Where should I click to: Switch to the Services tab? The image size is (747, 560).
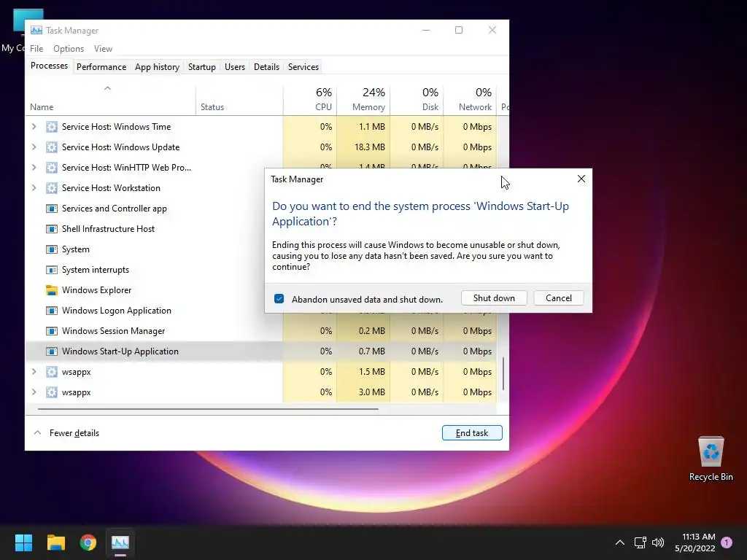pos(303,67)
